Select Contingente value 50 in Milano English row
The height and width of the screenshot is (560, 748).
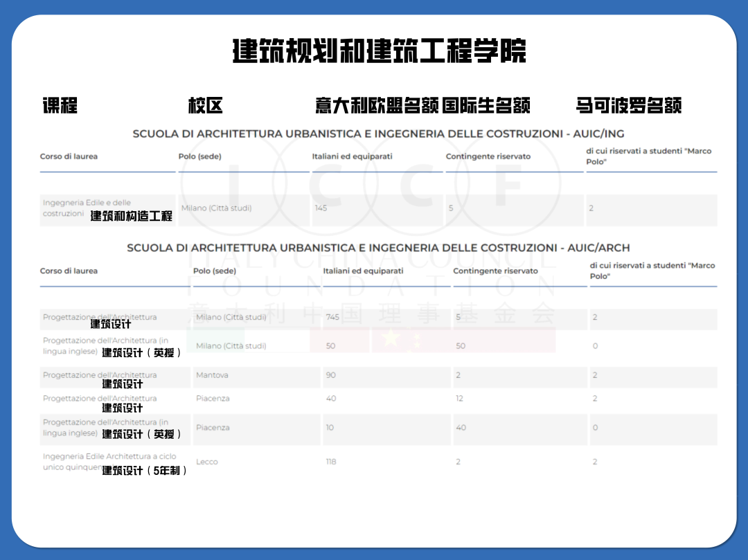point(461,345)
